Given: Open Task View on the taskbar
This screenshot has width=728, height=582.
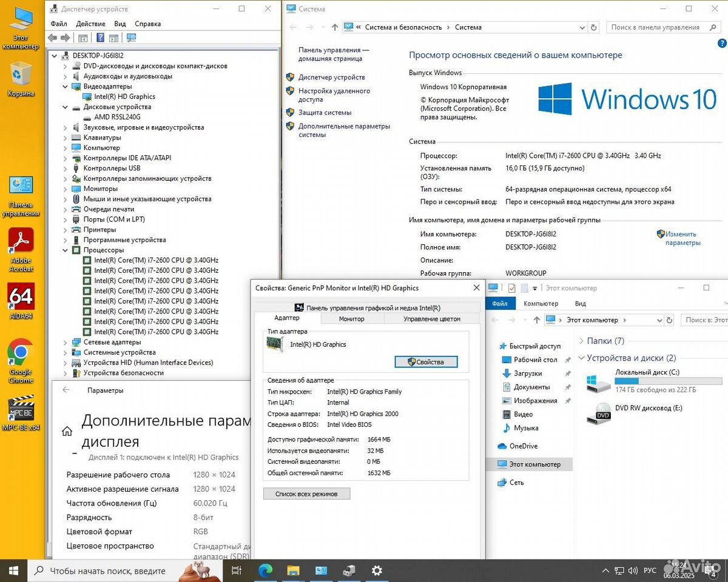Looking at the screenshot, I should point(237,570).
